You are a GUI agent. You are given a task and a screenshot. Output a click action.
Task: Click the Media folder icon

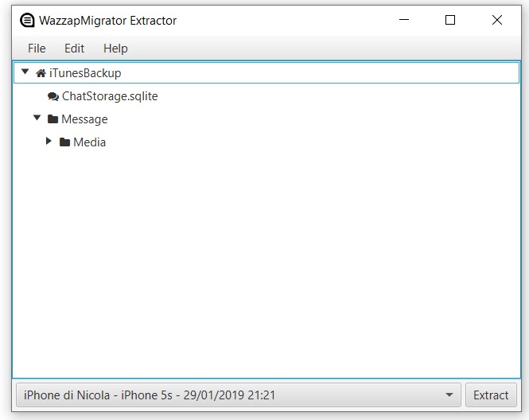point(64,142)
